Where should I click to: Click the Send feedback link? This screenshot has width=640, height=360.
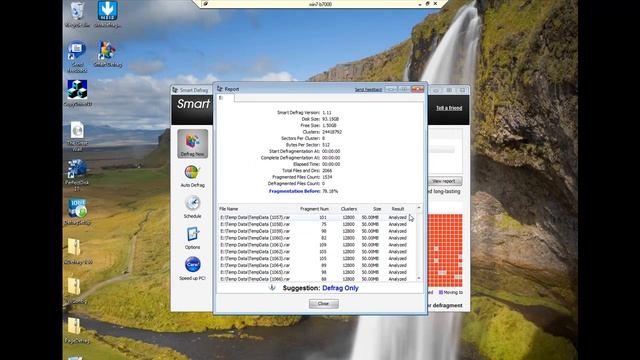368,89
